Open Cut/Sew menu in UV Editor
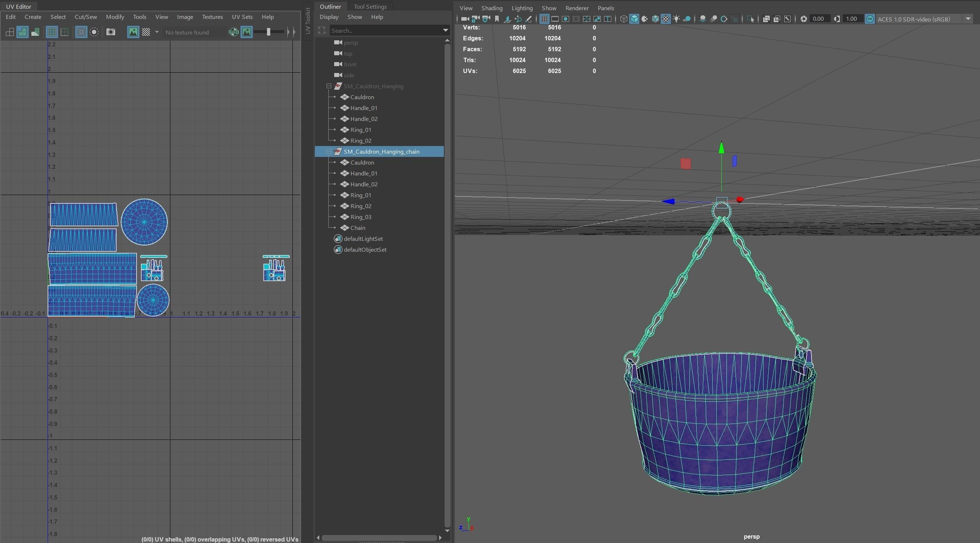This screenshot has width=980, height=543. (86, 17)
